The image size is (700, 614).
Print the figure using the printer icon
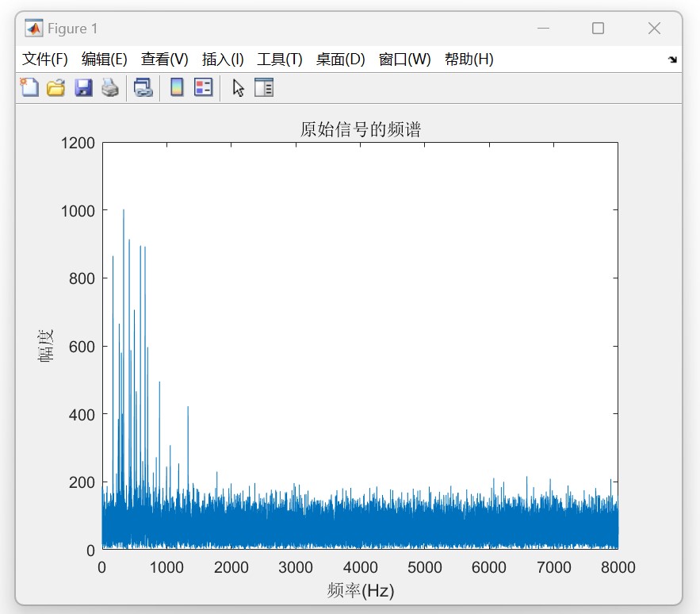point(110,87)
